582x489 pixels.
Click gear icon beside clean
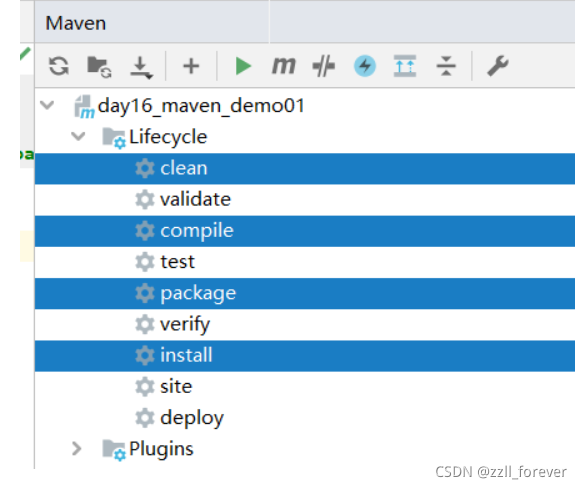pyautogui.click(x=145, y=168)
